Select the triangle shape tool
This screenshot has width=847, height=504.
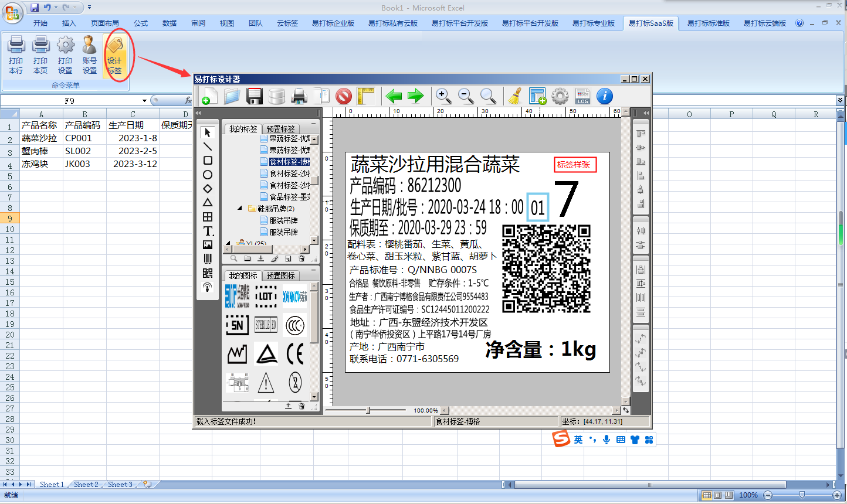click(x=208, y=203)
